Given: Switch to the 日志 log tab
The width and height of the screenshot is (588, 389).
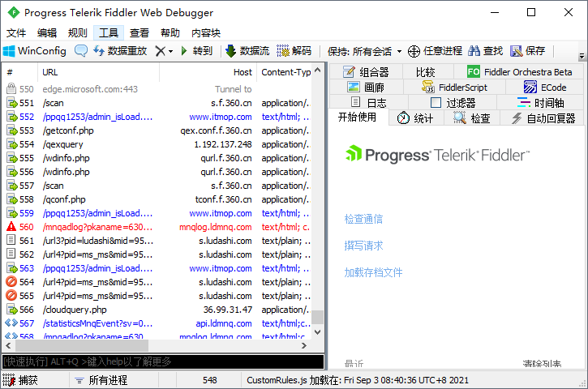Looking at the screenshot, I should (x=369, y=102).
